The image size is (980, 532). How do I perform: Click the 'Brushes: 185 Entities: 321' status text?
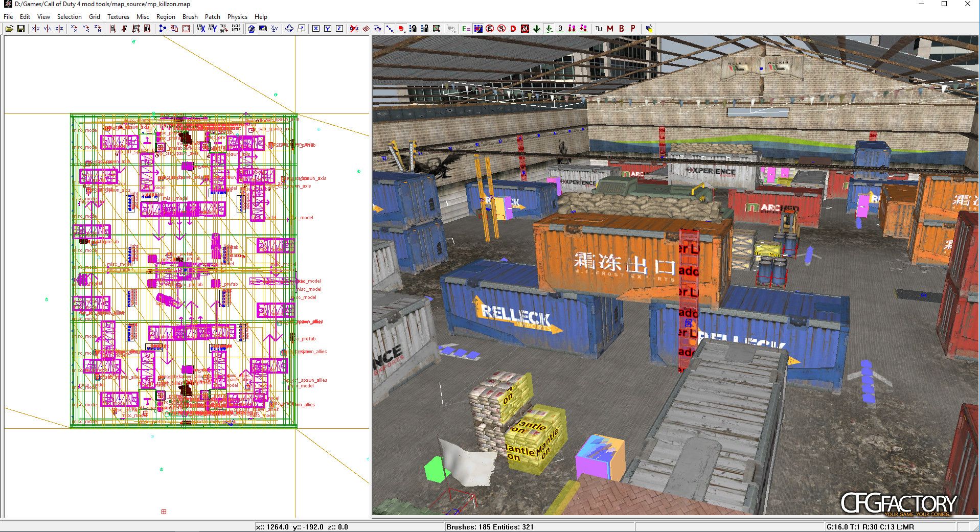pyautogui.click(x=490, y=527)
